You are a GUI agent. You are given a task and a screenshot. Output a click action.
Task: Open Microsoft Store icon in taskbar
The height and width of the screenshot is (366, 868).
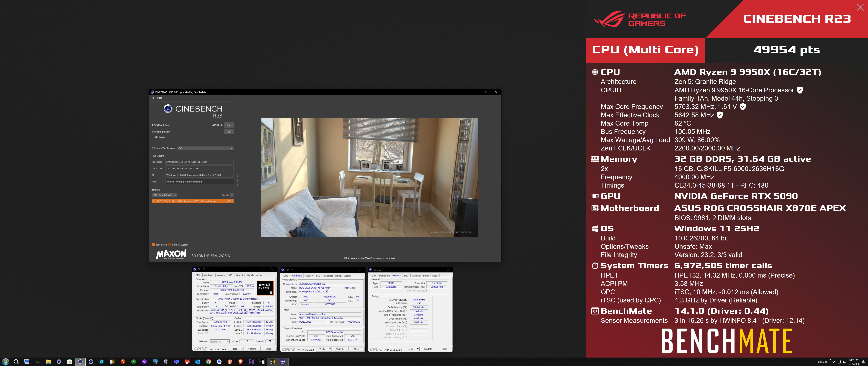(69, 362)
